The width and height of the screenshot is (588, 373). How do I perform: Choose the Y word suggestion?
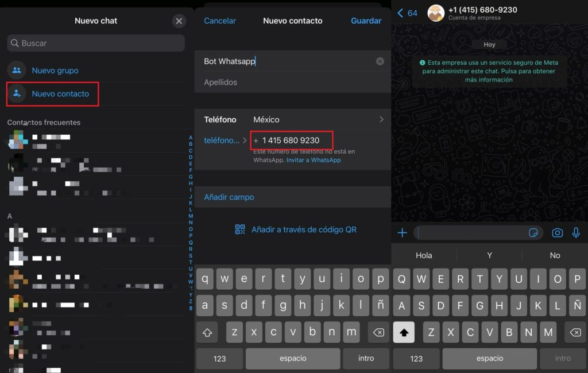489,256
